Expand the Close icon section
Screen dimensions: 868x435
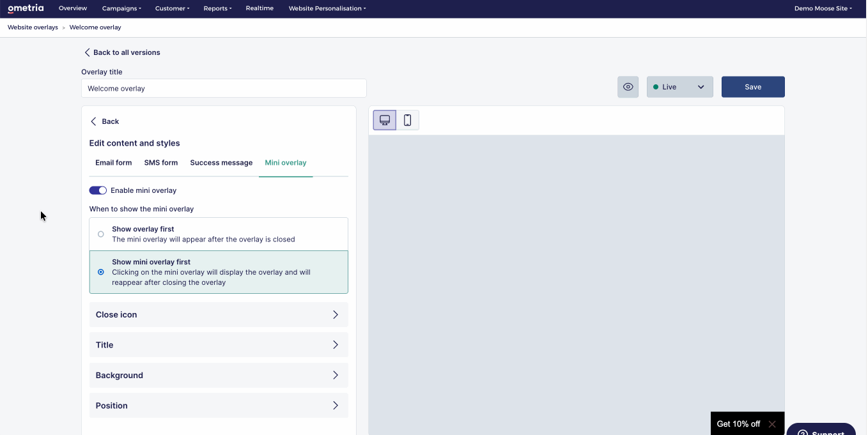click(219, 315)
